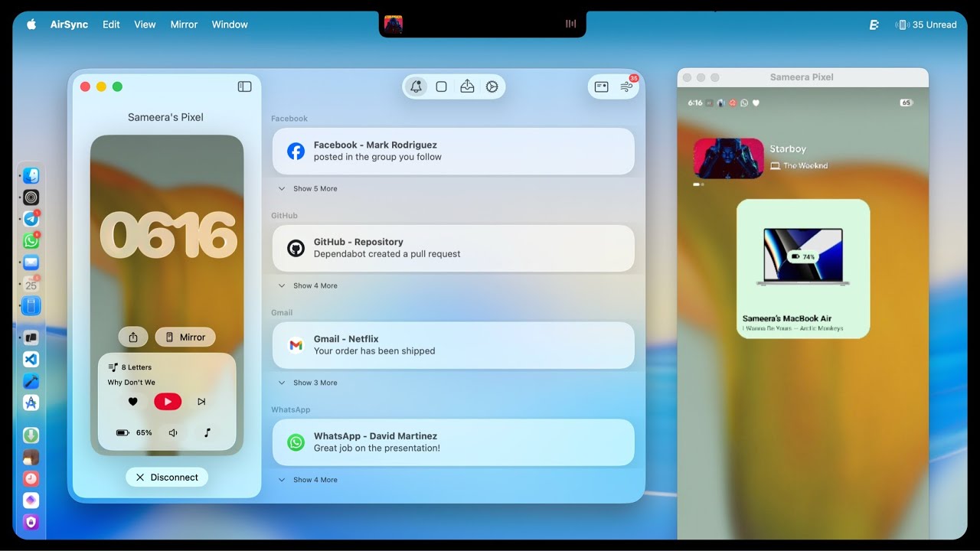Open the View menu
Viewport: 980px width, 551px height.
pos(145,24)
